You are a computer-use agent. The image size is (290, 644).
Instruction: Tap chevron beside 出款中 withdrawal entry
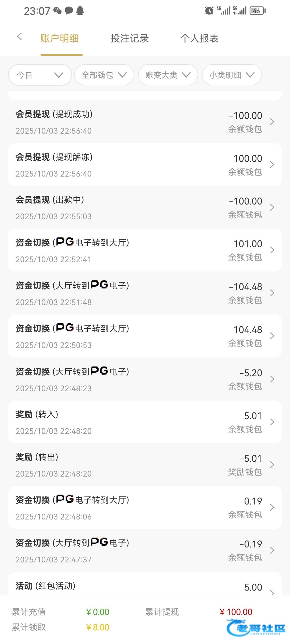click(x=272, y=207)
